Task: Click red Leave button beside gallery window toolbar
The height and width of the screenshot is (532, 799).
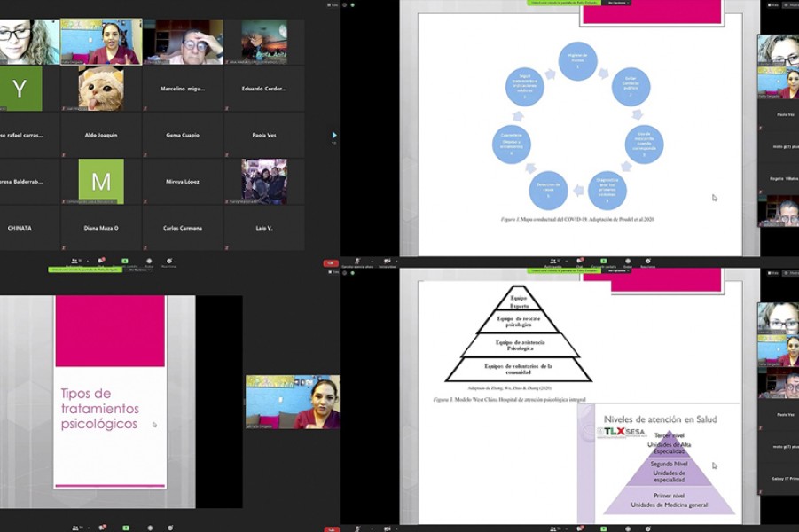Action: [x=331, y=263]
